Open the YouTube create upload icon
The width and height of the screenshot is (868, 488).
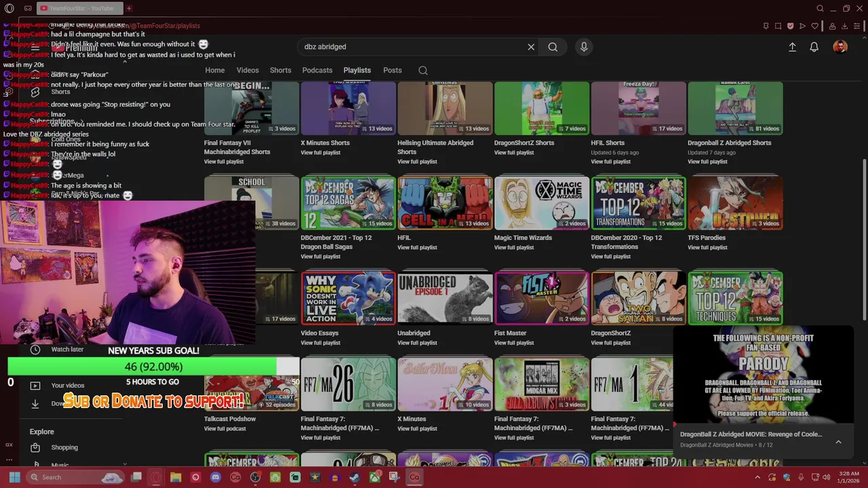tap(792, 47)
